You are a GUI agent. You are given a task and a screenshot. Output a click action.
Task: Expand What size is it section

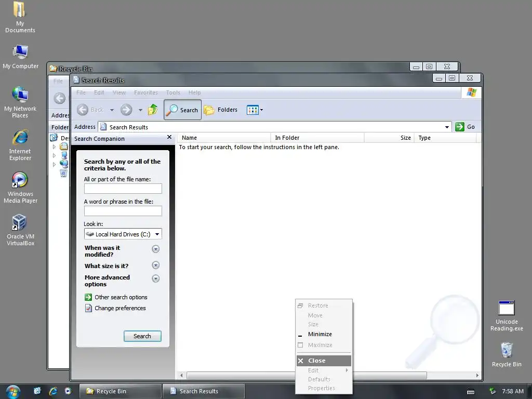(156, 265)
